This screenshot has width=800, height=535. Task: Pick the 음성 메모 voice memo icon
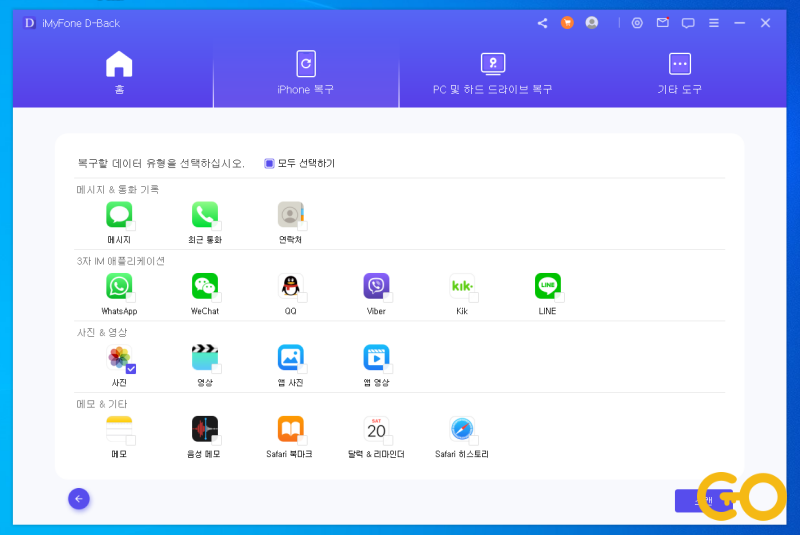point(205,428)
